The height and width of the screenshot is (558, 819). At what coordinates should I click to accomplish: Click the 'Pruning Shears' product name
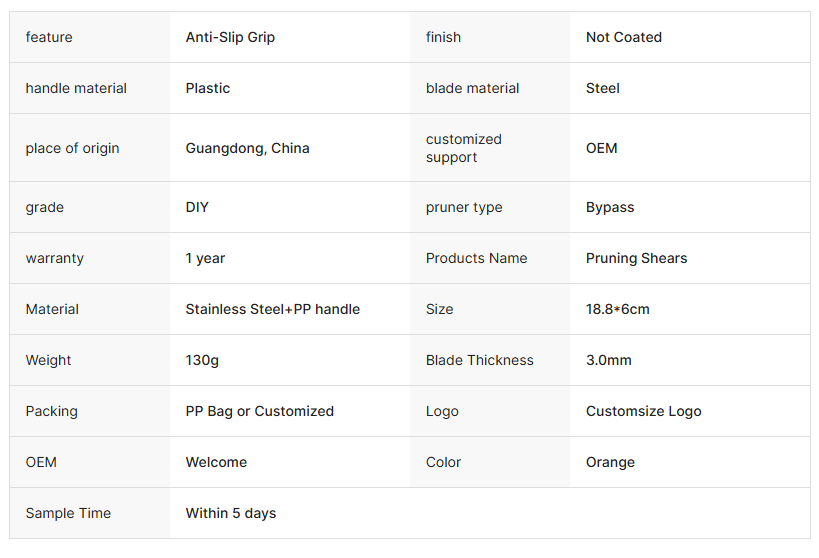point(636,258)
